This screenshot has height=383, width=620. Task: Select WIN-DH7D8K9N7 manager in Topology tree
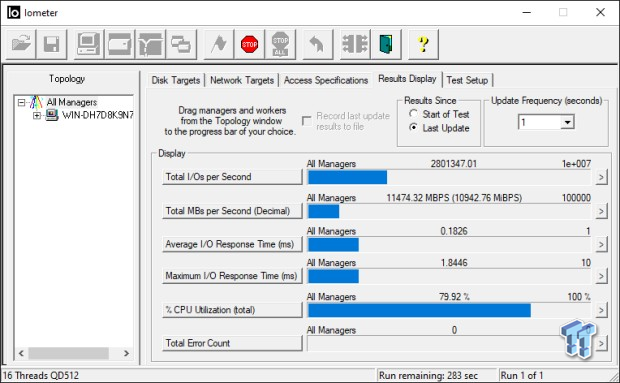pyautogui.click(x=97, y=115)
